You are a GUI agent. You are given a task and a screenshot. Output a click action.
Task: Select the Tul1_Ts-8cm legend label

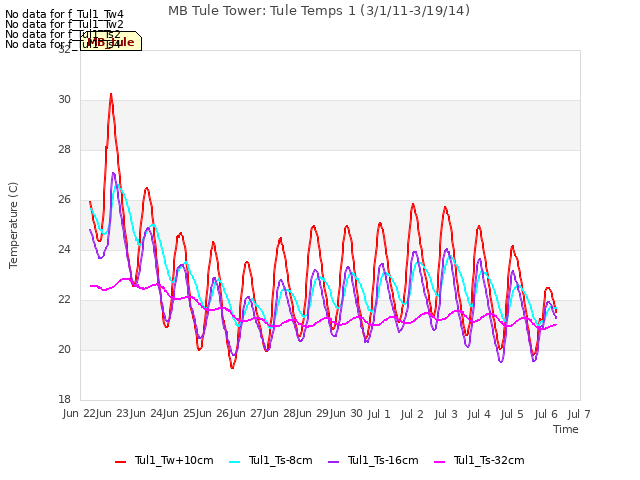(281, 460)
